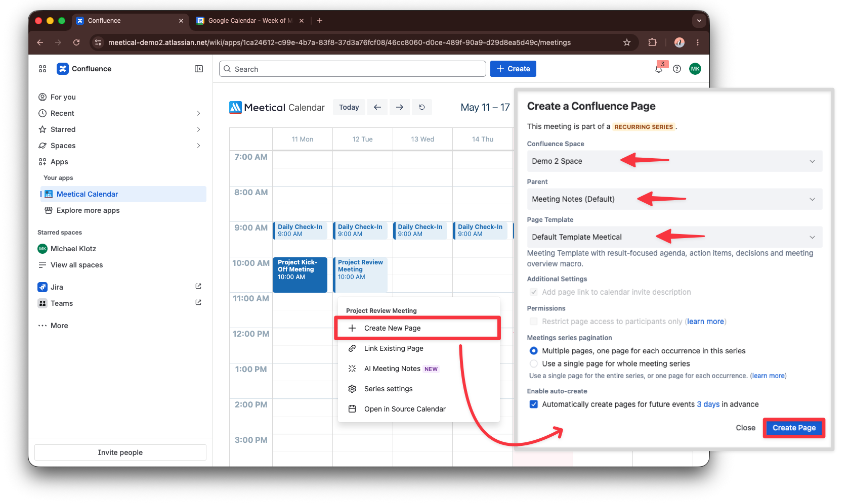Screen dimensions: 850x504
Task: Change the 3 days advance setting
Action: [708, 404]
